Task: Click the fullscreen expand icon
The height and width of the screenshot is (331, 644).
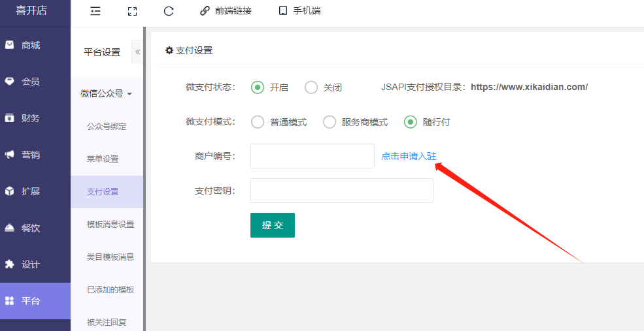Action: point(132,11)
